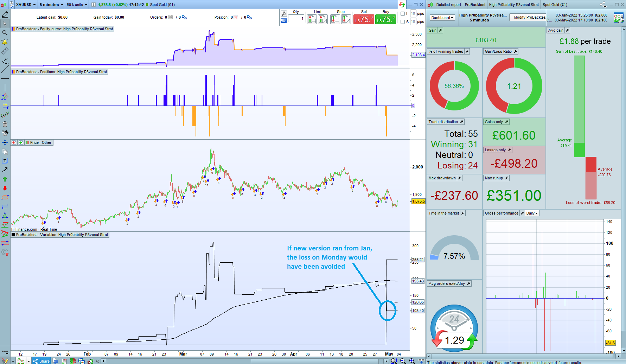
Task: Toggle red plus price panel button
Action: tap(14, 142)
